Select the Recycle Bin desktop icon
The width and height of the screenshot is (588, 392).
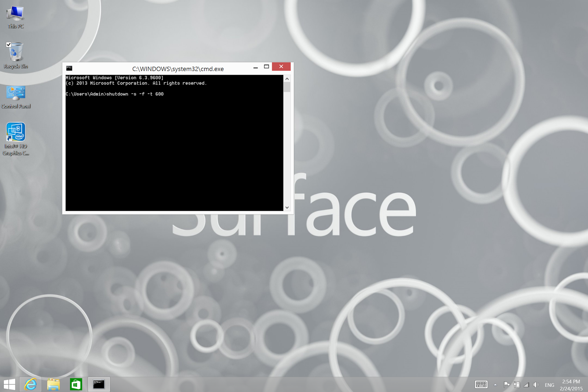[15, 56]
